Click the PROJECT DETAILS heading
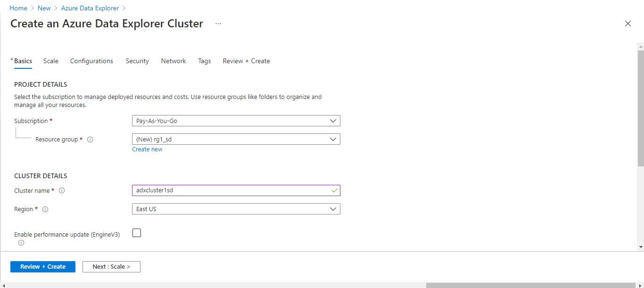644x288 pixels. [41, 85]
